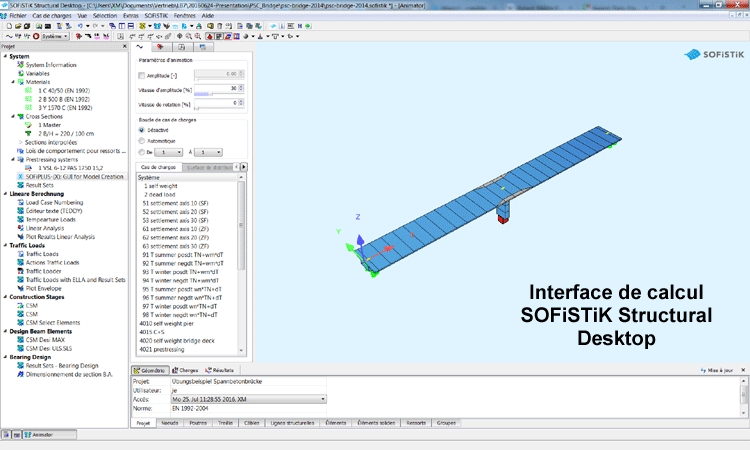Viewport: 750px width, 450px height.
Task: Open the Fichier menu
Action: coord(18,16)
